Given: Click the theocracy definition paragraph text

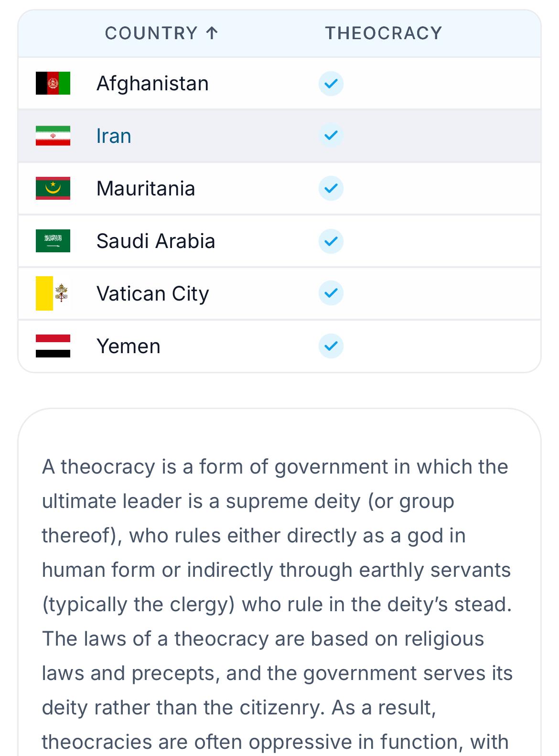Looking at the screenshot, I should (x=277, y=604).
